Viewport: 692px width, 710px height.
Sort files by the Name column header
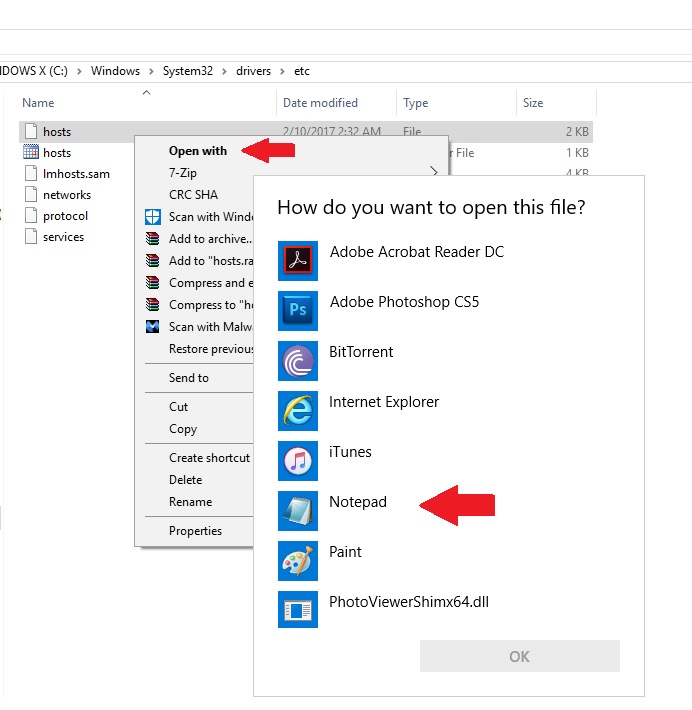point(38,103)
